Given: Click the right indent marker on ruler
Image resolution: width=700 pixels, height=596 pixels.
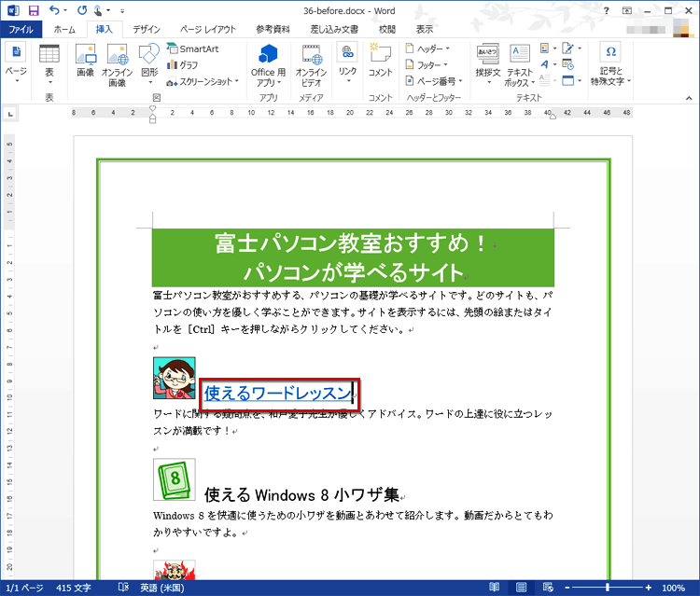Looking at the screenshot, I should pyautogui.click(x=553, y=117).
